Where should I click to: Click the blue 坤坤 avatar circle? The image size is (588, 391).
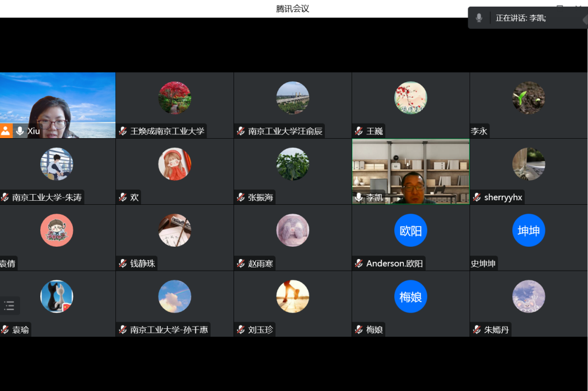[528, 230]
